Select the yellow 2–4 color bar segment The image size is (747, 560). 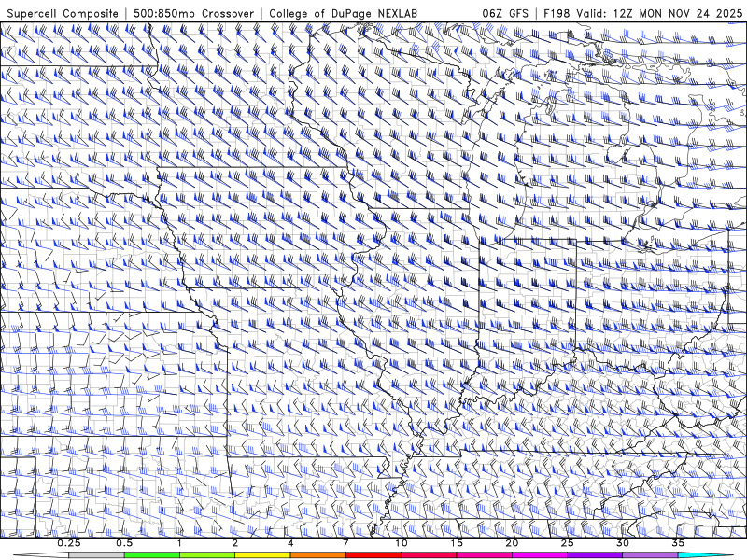click(x=262, y=555)
